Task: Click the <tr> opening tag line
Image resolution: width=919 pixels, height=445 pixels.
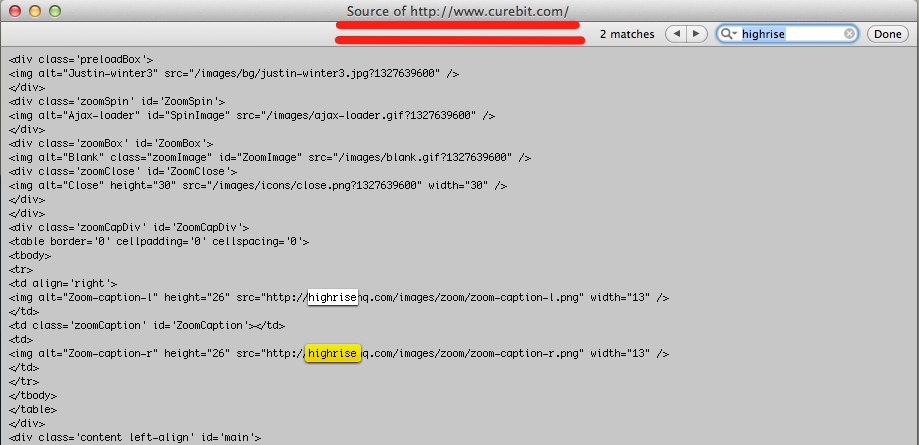Action: [21, 270]
